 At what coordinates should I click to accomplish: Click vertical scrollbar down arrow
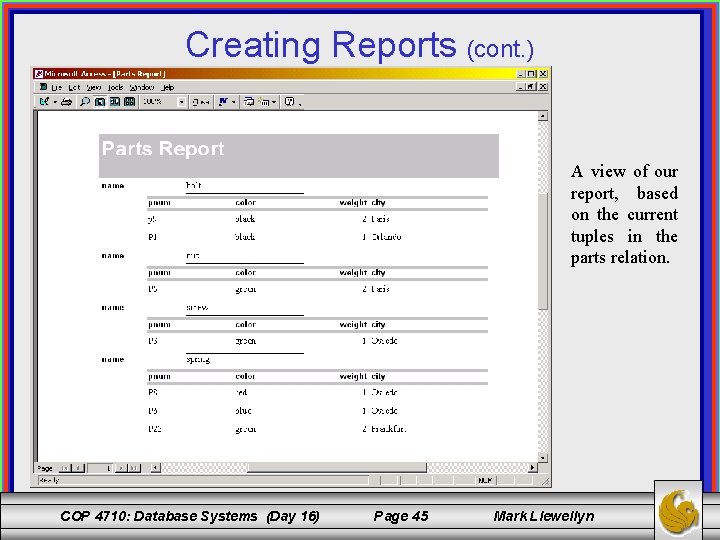pyautogui.click(x=543, y=457)
